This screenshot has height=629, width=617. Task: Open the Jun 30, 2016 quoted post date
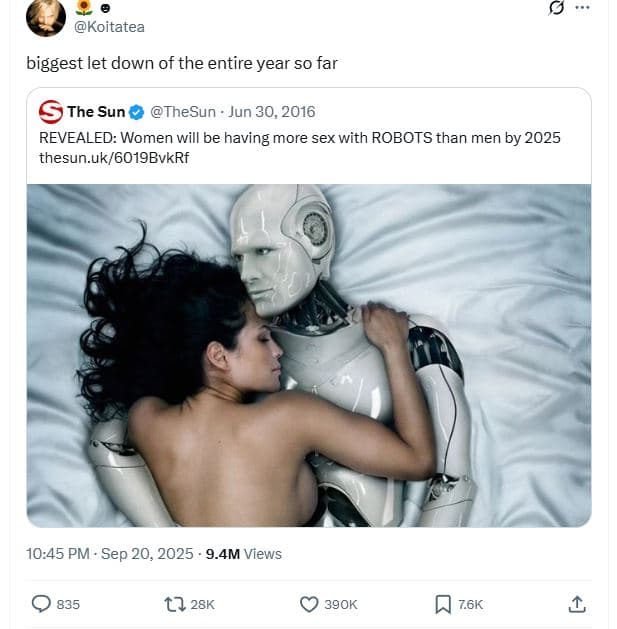click(x=273, y=112)
